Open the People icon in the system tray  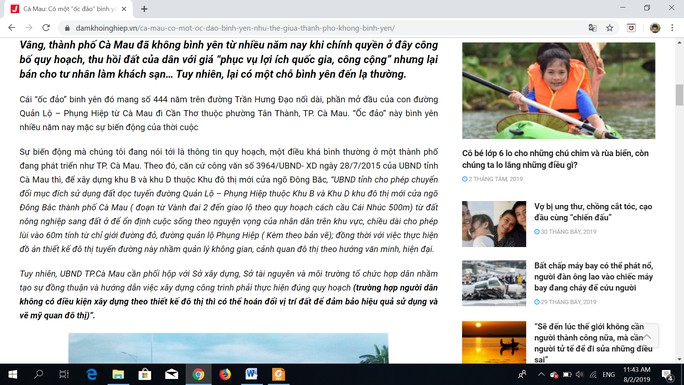point(522,374)
